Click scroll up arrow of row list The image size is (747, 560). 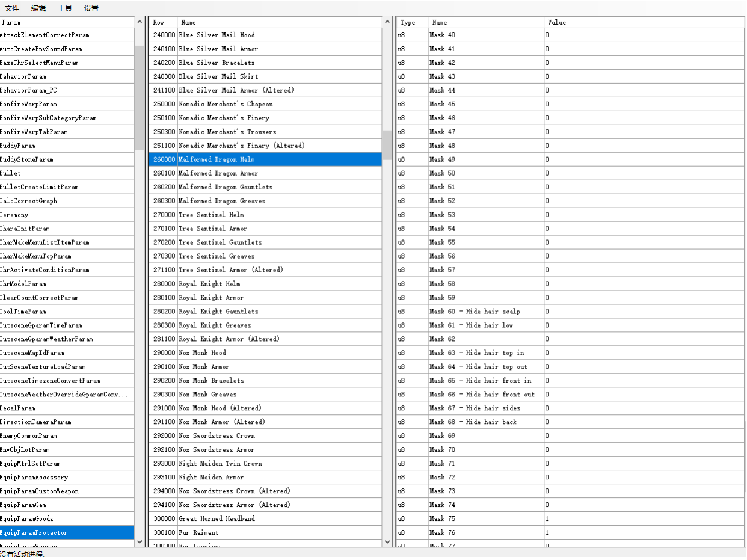pos(387,22)
